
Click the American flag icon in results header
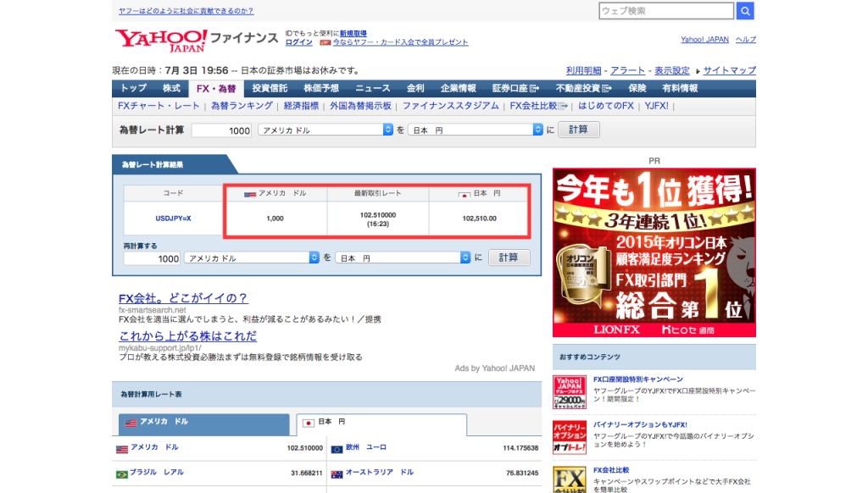point(250,194)
